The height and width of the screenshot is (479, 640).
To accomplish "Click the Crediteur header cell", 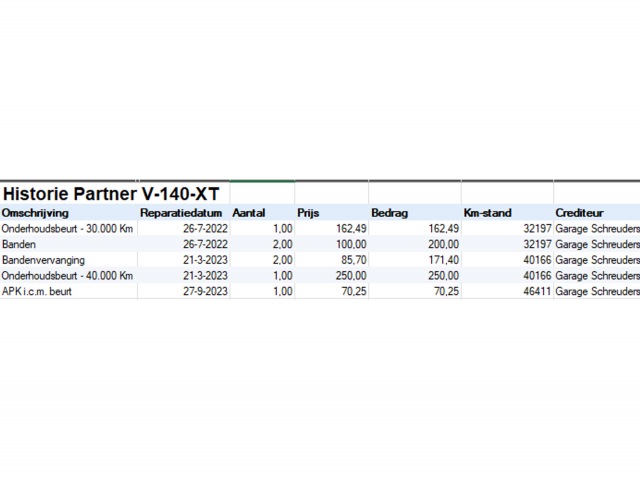I will click(596, 213).
